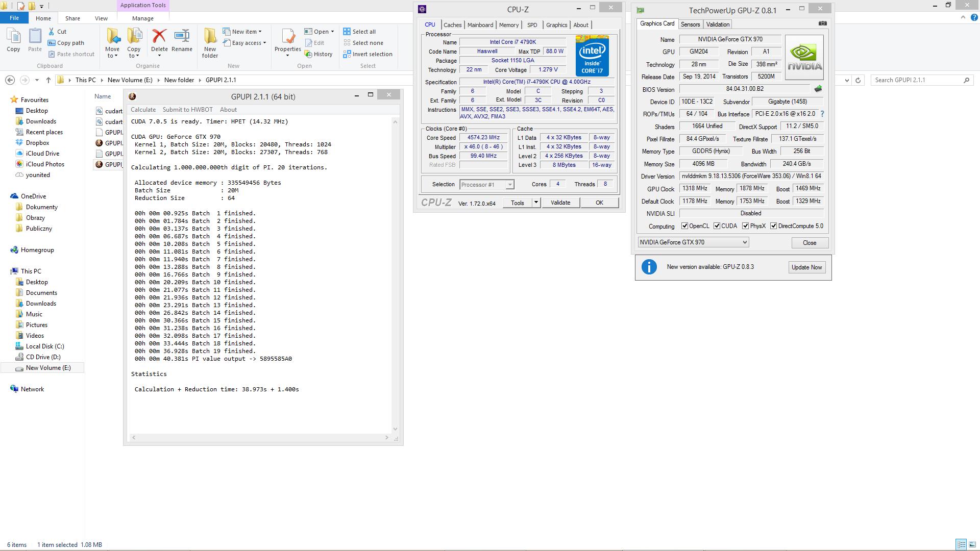980x551 pixels.
Task: Click the address bar Refresh icon
Action: click(x=858, y=80)
